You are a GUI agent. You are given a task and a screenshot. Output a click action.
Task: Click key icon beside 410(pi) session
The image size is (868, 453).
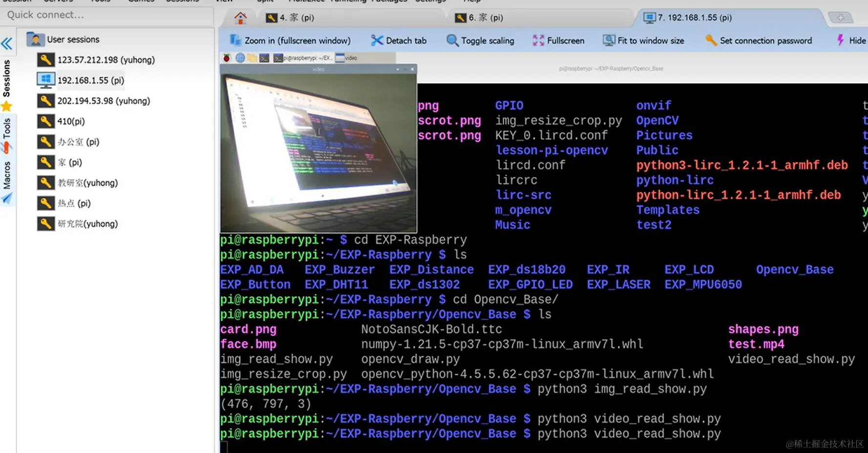(46, 121)
